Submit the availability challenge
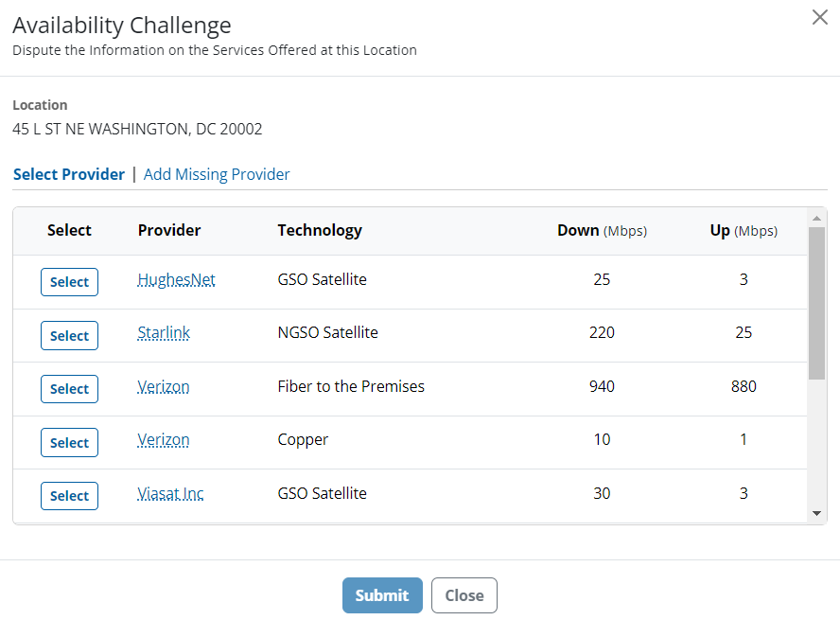840x620 pixels. pos(382,595)
